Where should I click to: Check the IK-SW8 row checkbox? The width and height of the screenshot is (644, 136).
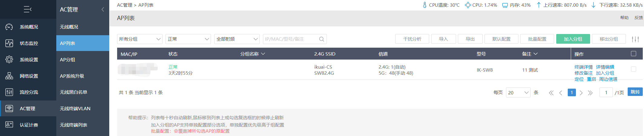pyautogui.click(x=633, y=69)
